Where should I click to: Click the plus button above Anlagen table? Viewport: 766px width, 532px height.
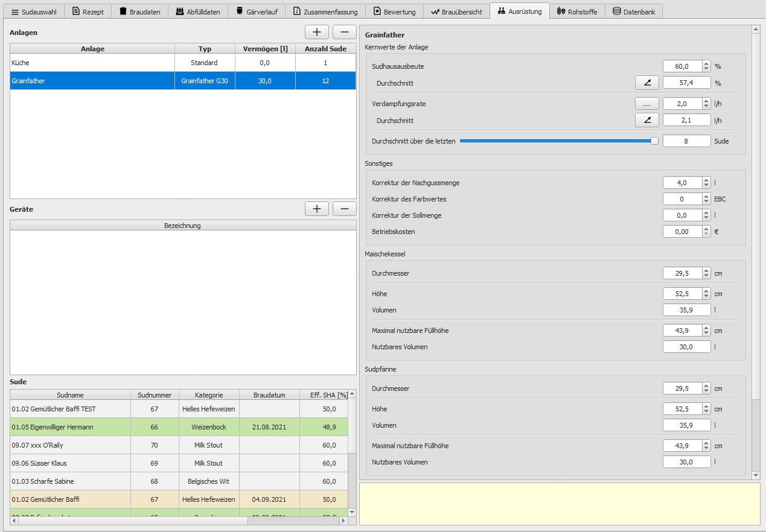316,33
